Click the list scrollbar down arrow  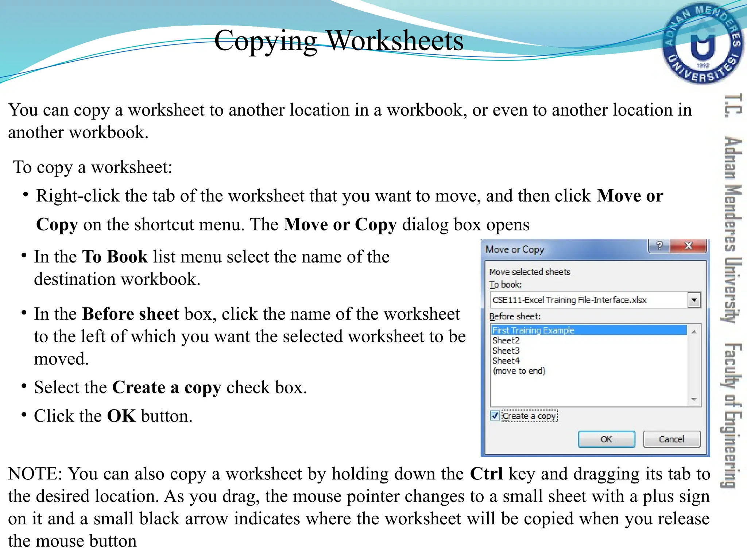tap(694, 399)
